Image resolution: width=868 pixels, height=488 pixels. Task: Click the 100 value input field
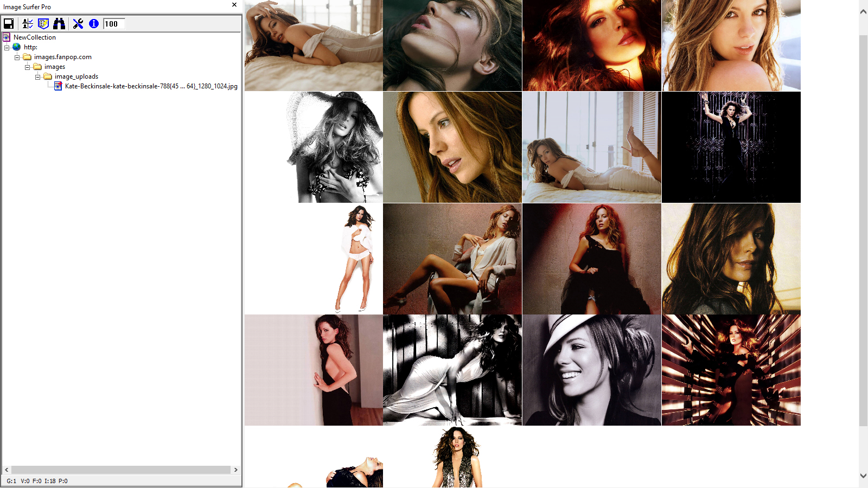pos(114,24)
